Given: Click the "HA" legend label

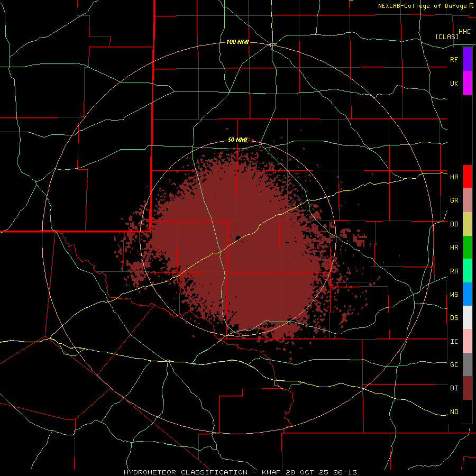Looking at the screenshot, I should [x=454, y=177].
